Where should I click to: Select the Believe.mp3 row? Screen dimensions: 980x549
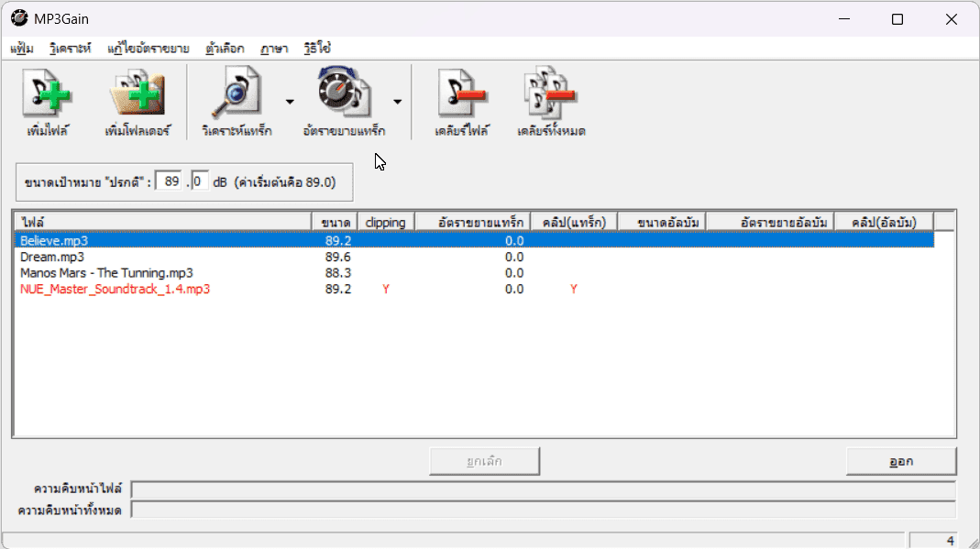point(474,240)
